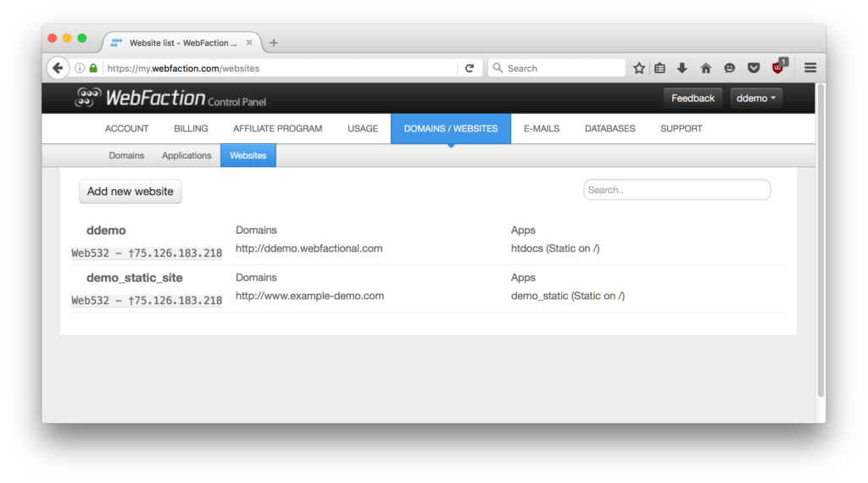
Task: Open the bookmarks list icon
Action: (x=659, y=68)
